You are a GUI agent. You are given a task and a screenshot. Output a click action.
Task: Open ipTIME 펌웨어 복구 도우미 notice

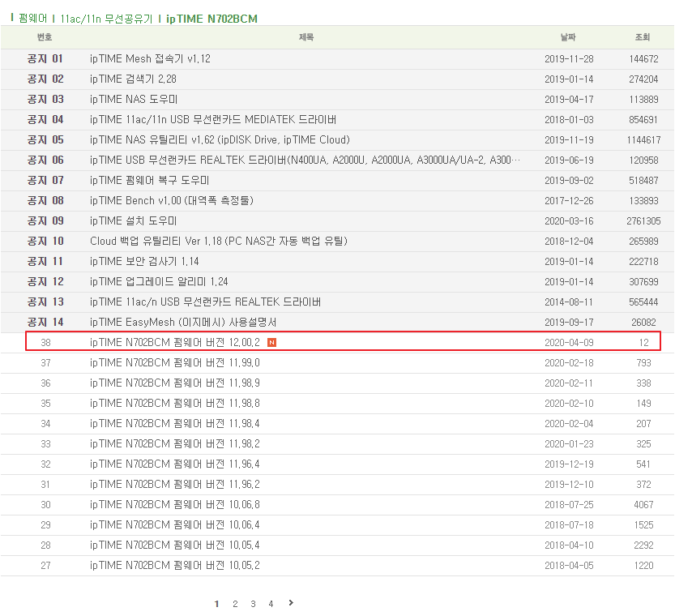coord(149,181)
